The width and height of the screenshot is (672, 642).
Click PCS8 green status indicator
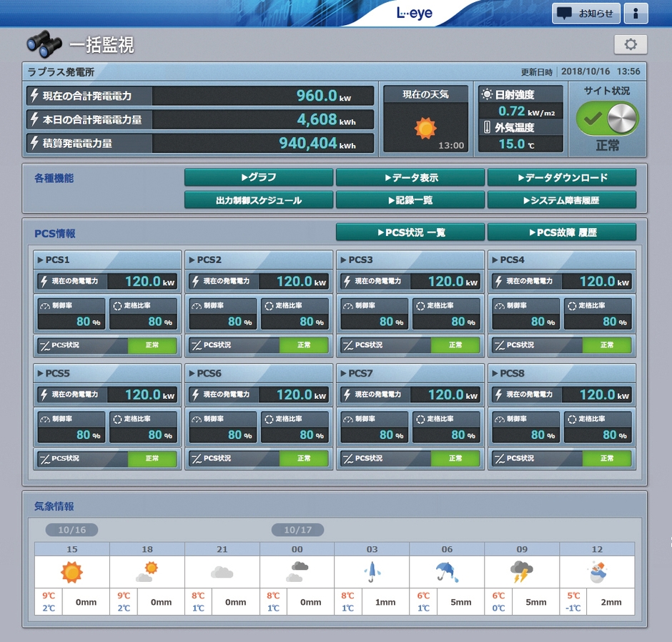[607, 458]
